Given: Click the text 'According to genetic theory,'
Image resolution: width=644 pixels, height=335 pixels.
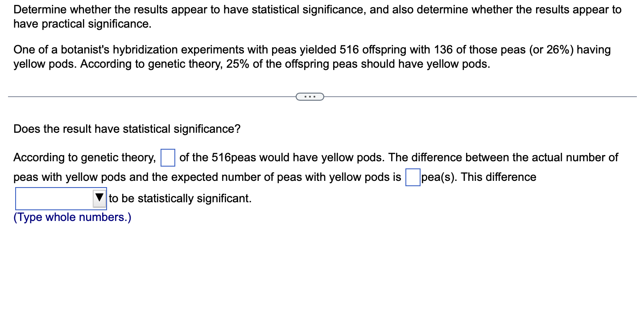Looking at the screenshot, I should (84, 157).
